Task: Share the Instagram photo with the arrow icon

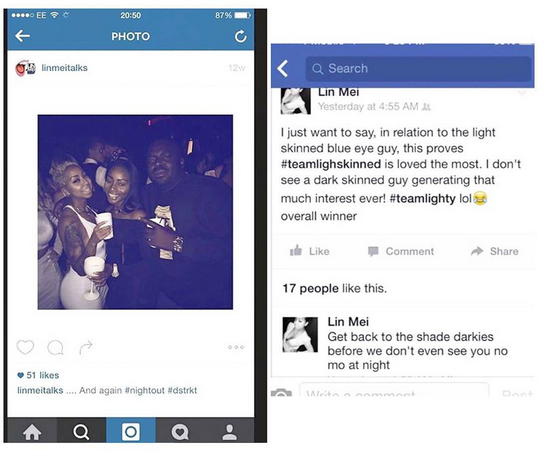Action: [x=86, y=347]
